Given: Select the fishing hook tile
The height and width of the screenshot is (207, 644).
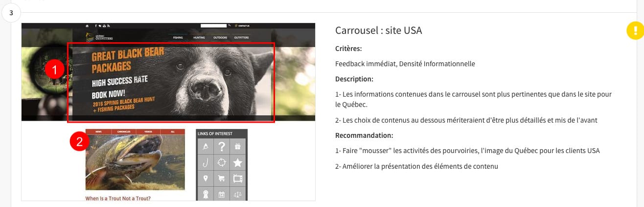Looking at the screenshot, I should [x=206, y=162].
